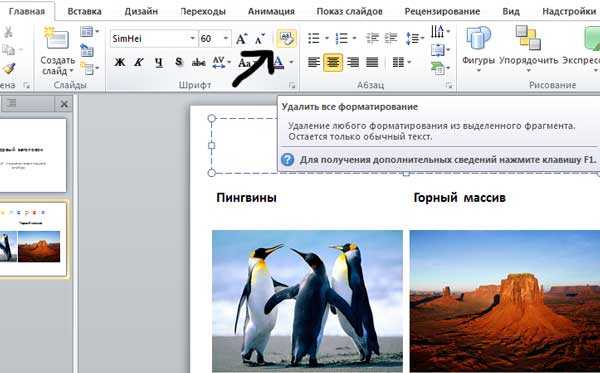Viewport: 600px width, 373px height.
Task: Open the Анимация tab
Action: pyautogui.click(x=271, y=11)
